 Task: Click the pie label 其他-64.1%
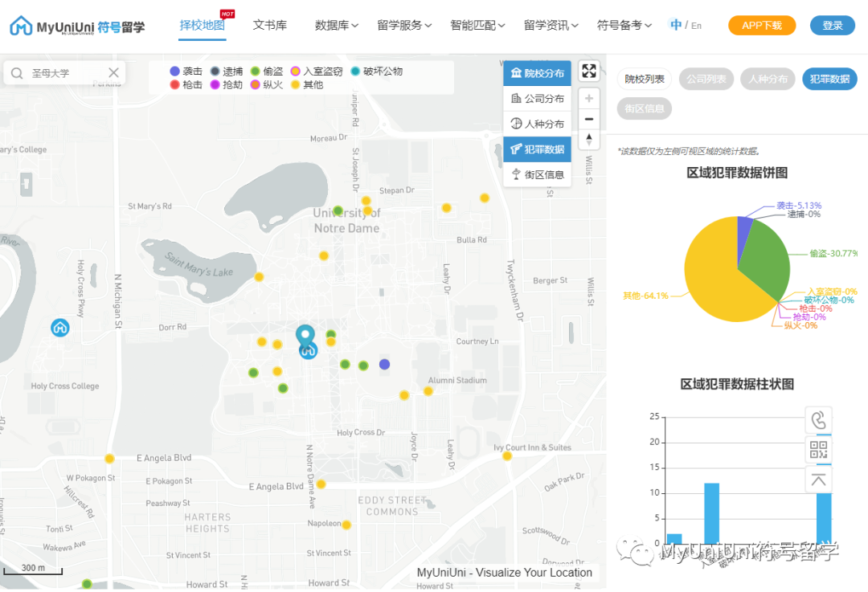pos(645,296)
